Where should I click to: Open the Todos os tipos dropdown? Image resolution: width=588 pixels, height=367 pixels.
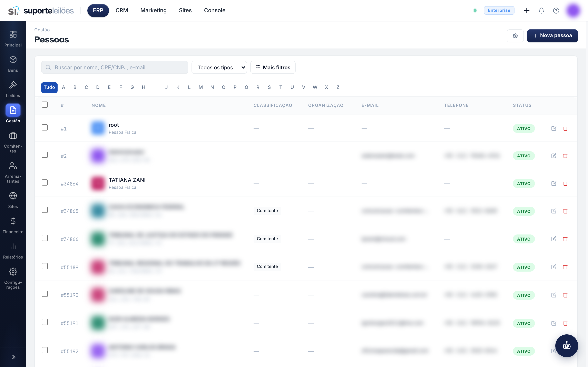219,67
